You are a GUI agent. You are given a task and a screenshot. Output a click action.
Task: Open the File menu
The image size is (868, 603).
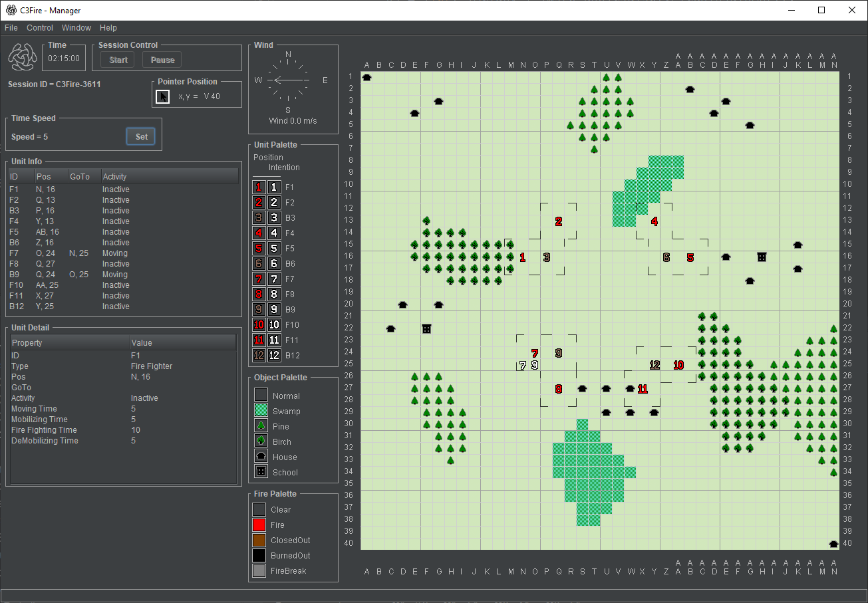click(11, 28)
